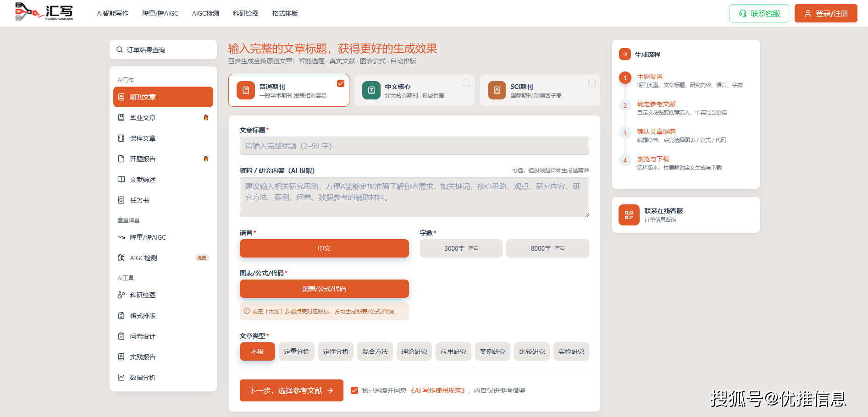The height and width of the screenshot is (417, 868).
Task: Click the 任务书 icon
Action: click(121, 200)
